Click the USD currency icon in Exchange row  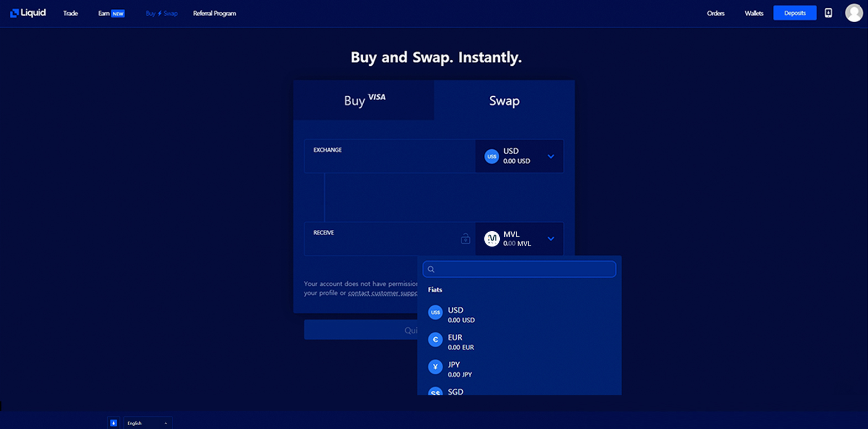pyautogui.click(x=491, y=156)
